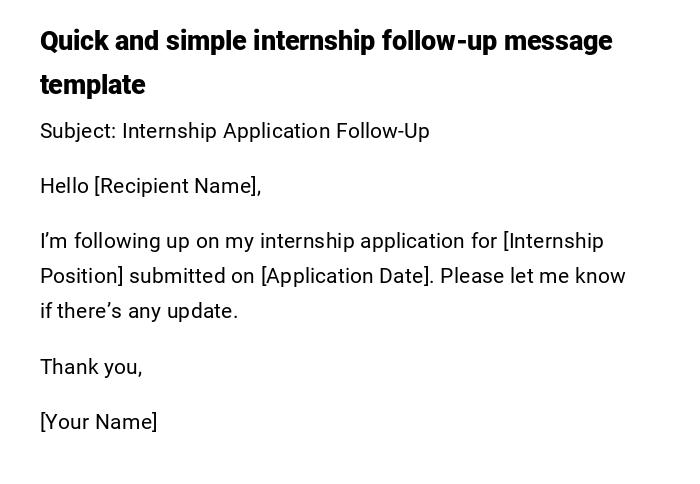This screenshot has height=484, width=700.
Task: Click the "Thank you," closing line
Action: tap(91, 367)
